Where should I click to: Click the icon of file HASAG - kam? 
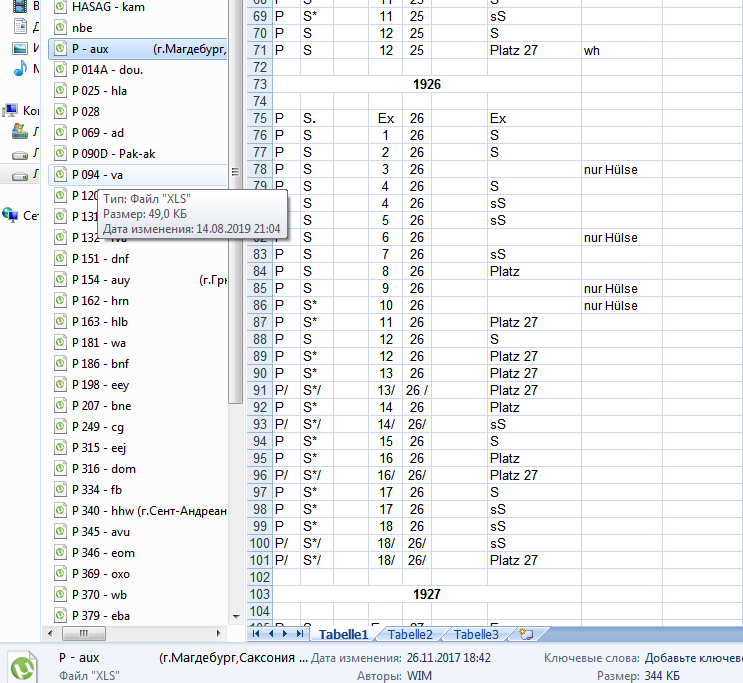click(60, 7)
